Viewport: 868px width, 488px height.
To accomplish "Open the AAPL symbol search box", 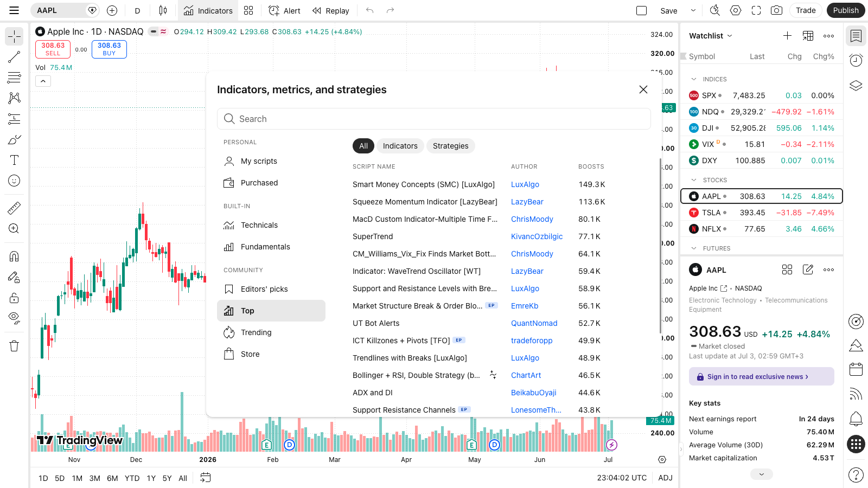I will [x=59, y=10].
